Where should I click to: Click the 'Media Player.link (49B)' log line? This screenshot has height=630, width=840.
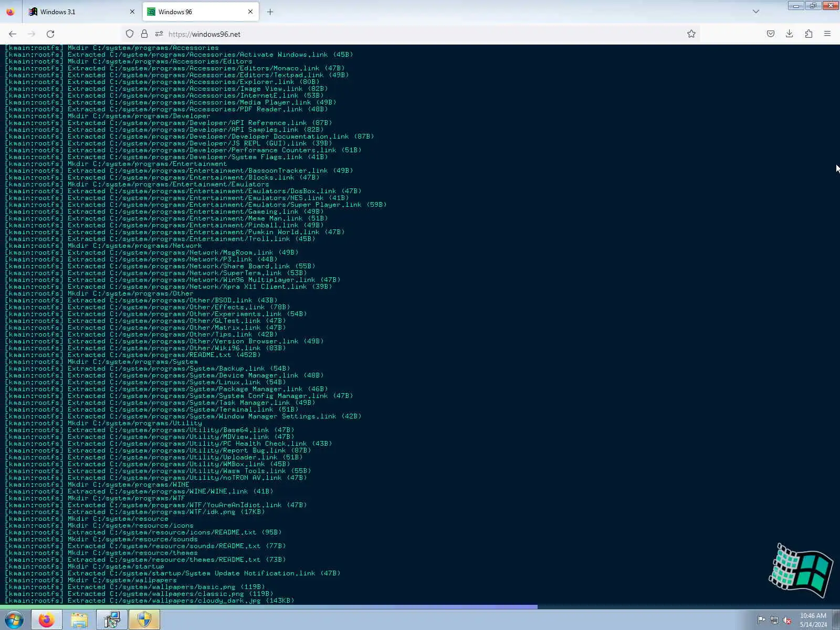tap(171, 102)
